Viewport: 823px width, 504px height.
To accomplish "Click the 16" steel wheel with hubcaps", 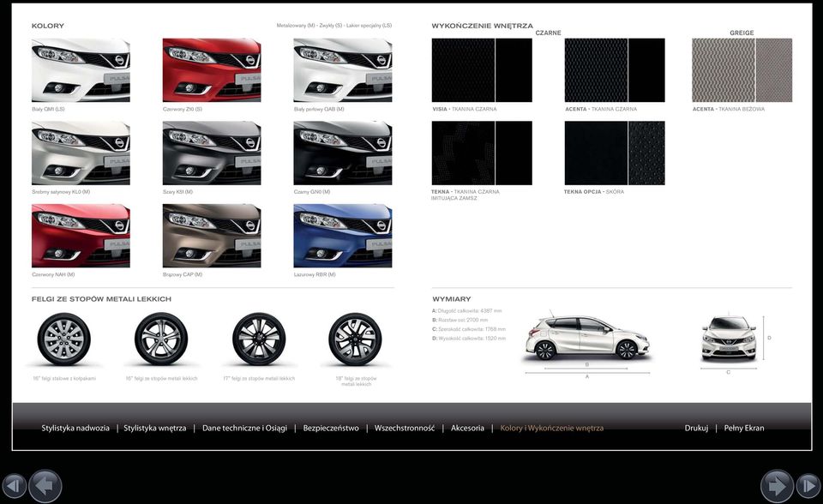I will pyautogui.click(x=64, y=339).
